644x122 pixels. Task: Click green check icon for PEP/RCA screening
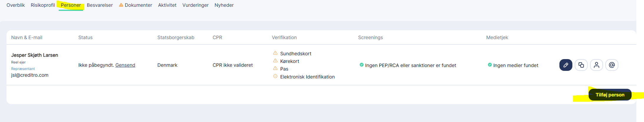click(x=361, y=65)
